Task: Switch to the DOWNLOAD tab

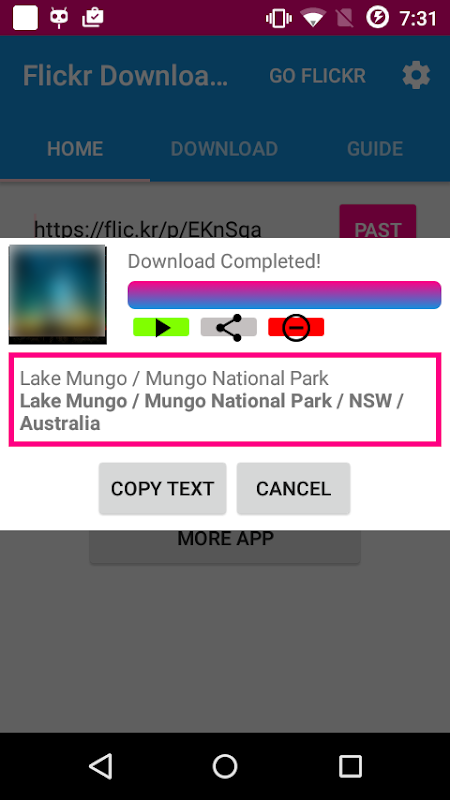Action: [224, 148]
